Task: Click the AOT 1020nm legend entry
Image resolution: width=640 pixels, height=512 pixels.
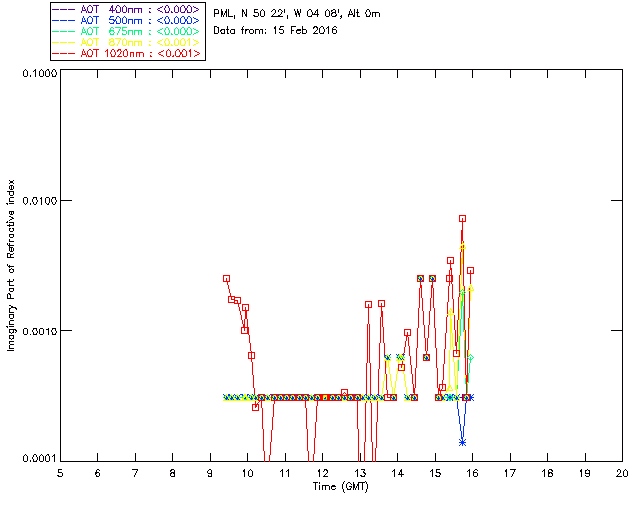Action: click(127, 53)
